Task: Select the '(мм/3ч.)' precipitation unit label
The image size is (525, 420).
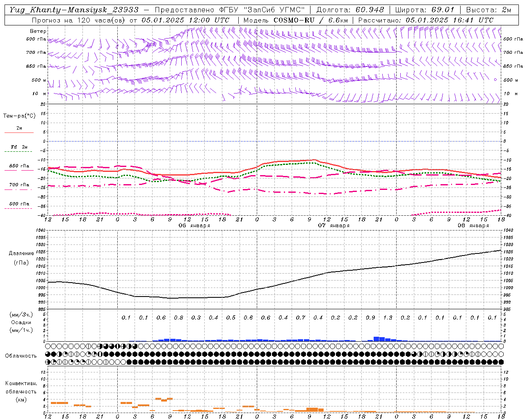Action: tap(21, 315)
